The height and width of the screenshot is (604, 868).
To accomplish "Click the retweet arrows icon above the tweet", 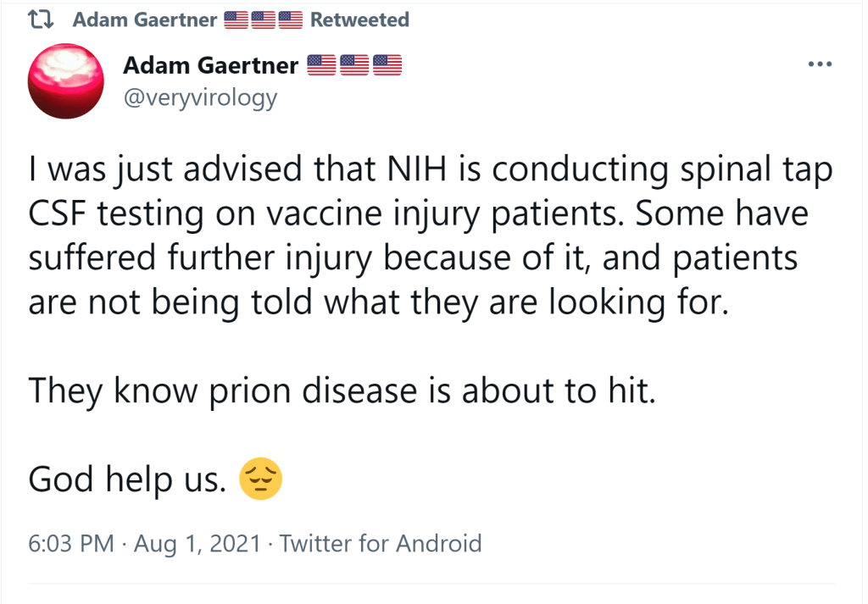I will coord(42,19).
